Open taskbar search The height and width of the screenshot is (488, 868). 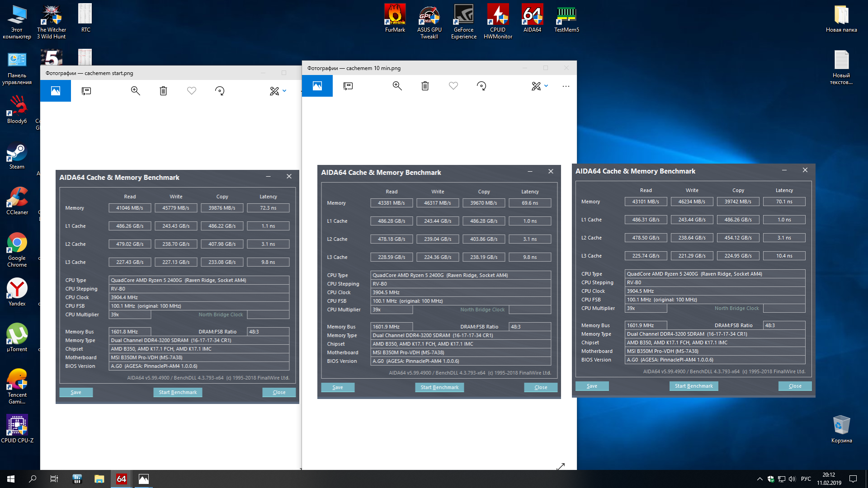33,479
